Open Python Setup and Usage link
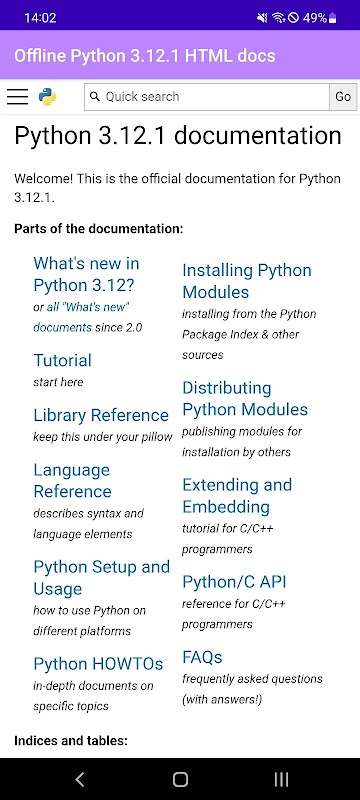This screenshot has height=800, width=360. pos(101,578)
